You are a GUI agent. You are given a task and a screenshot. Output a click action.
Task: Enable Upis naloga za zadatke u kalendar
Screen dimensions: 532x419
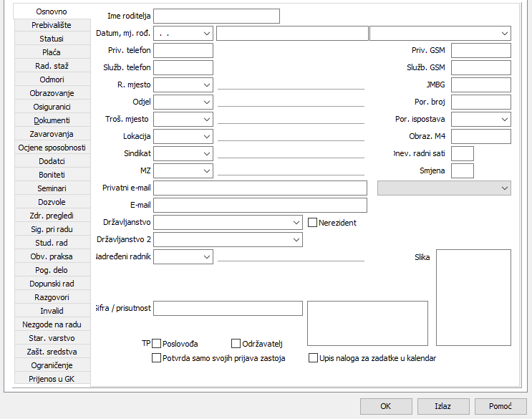313,358
